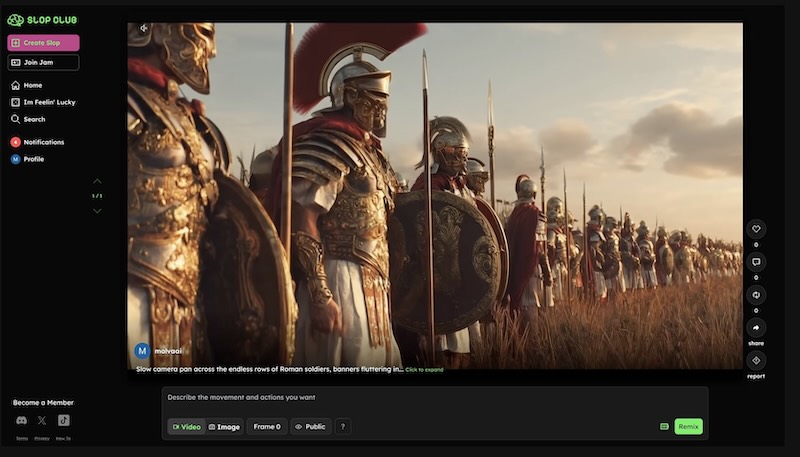This screenshot has height=457, width=800.
Task: Click the Create Slop button
Action: 43,43
